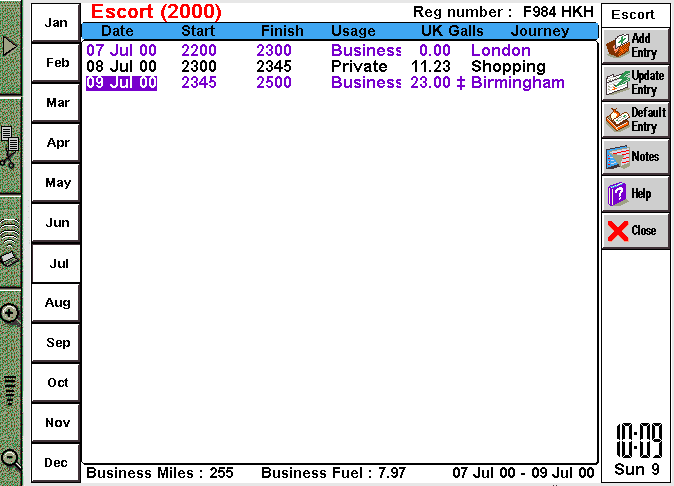Click the Escort (2000) title
Viewport: 674px width, 486px height.
(x=156, y=12)
